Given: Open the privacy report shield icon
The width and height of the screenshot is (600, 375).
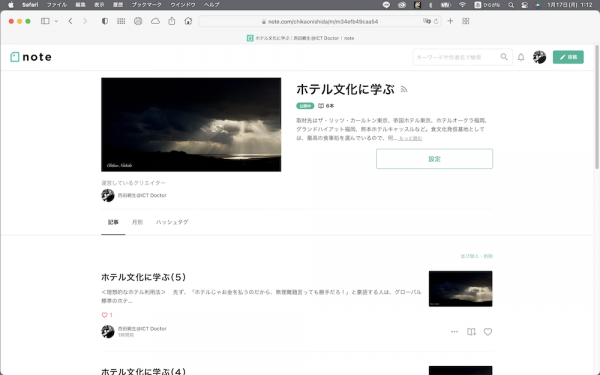Looking at the screenshot, I should [x=104, y=21].
